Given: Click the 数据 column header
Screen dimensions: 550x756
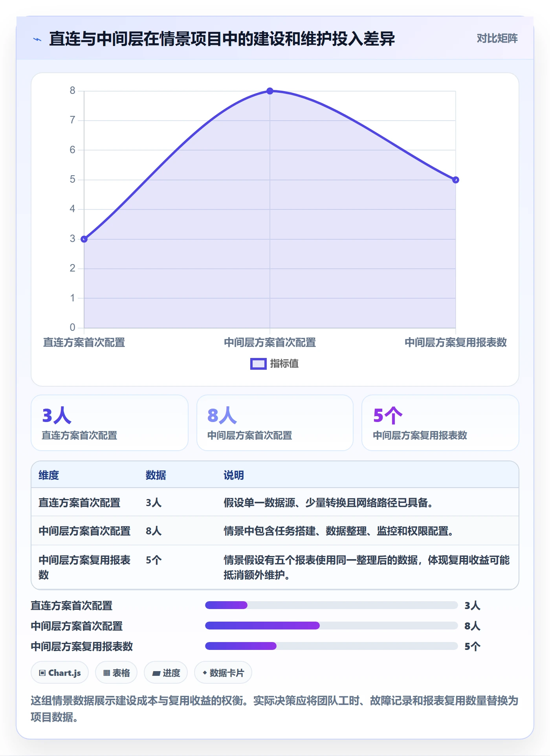Looking at the screenshot, I should point(156,475).
